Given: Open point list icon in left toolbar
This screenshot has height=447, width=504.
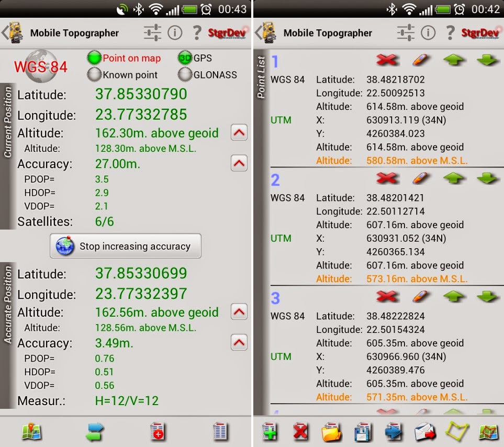Looking at the screenshot, I should [x=220, y=432].
